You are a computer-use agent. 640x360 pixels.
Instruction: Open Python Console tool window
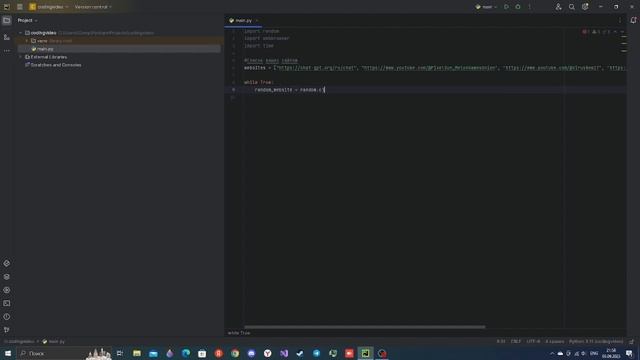coord(7,290)
